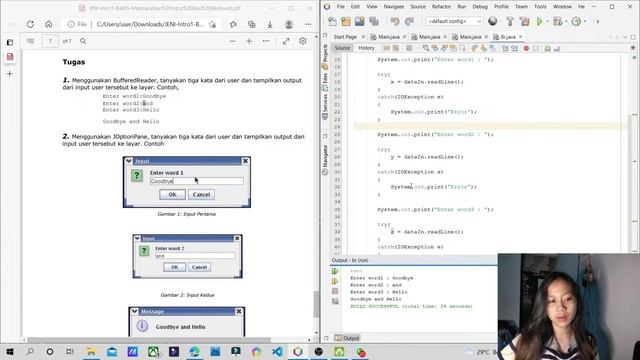Open Edge settings and more menu
Screen dimensions: 640x360
coord(308,24)
